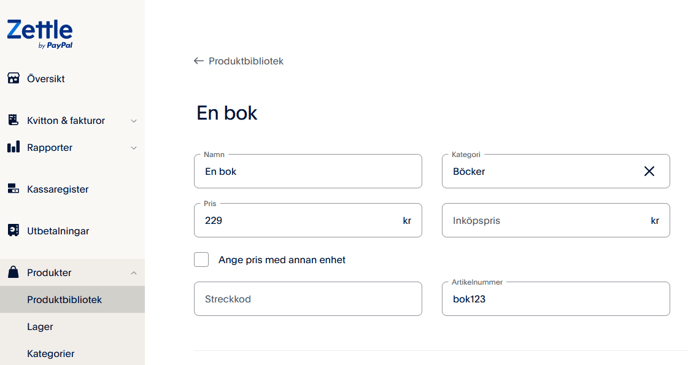
Task: Select the Kassaregister icon
Action: [x=14, y=189]
